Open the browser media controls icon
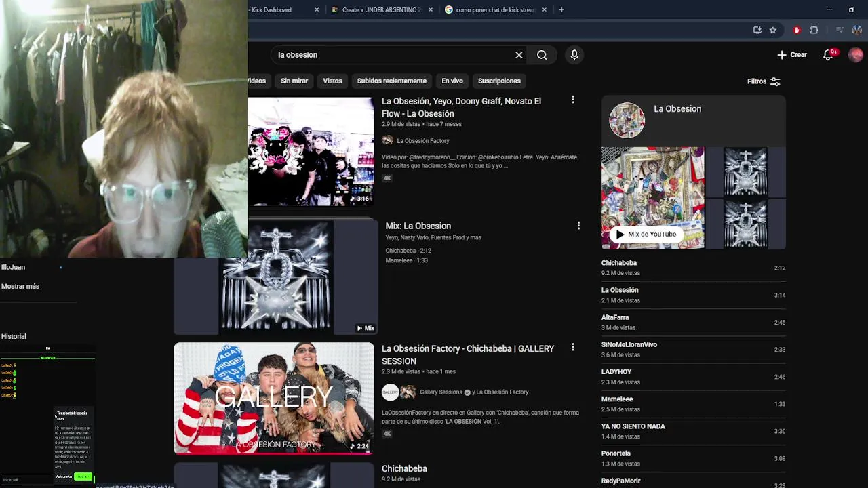 click(840, 30)
